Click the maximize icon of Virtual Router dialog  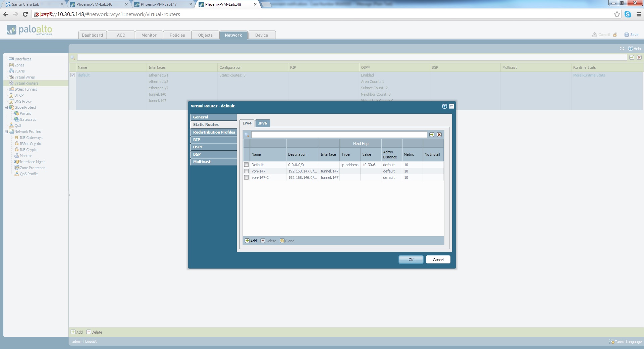point(451,106)
